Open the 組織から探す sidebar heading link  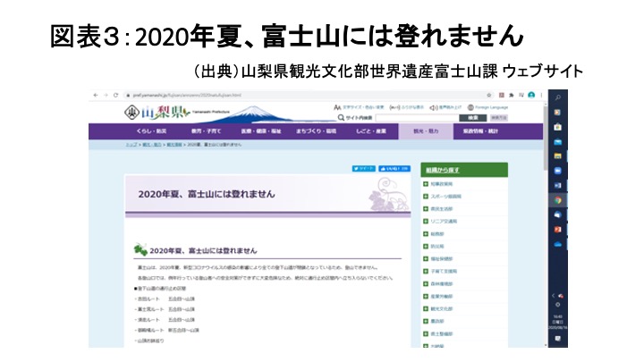[443, 170]
